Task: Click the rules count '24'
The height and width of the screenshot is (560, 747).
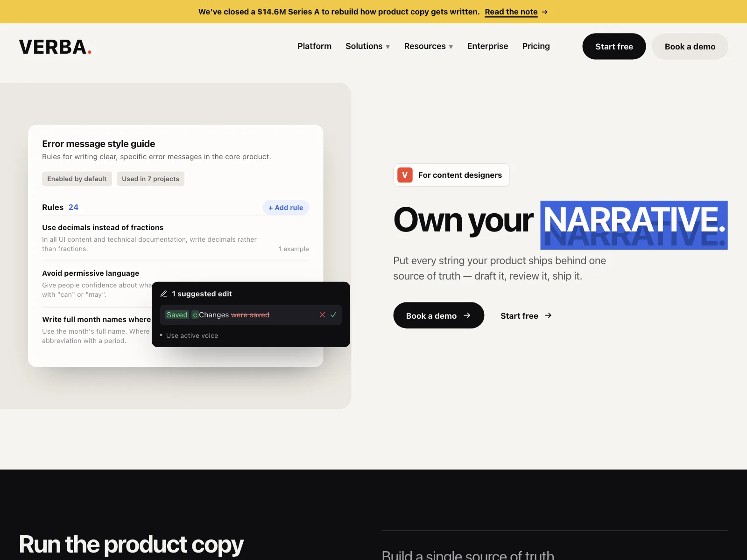Action: coord(73,207)
